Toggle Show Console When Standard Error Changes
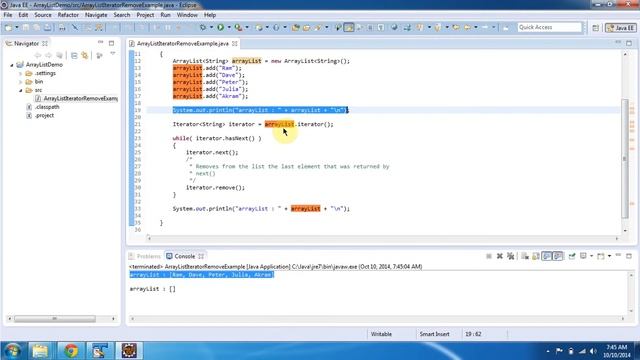The width and height of the screenshot is (640, 360). 558,256
